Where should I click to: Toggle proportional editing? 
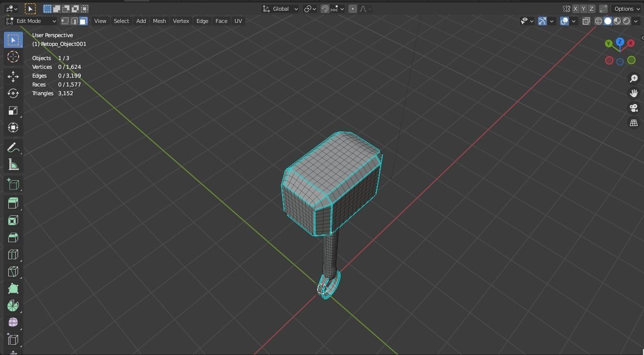[353, 9]
